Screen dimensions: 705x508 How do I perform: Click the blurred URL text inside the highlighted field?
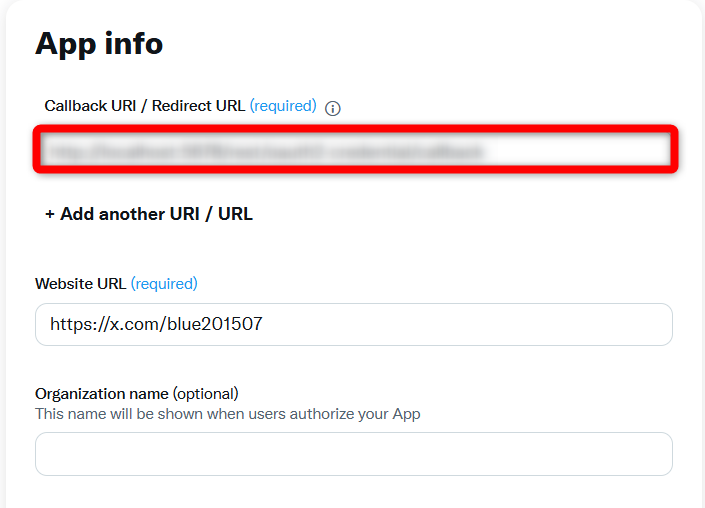[x=266, y=152]
